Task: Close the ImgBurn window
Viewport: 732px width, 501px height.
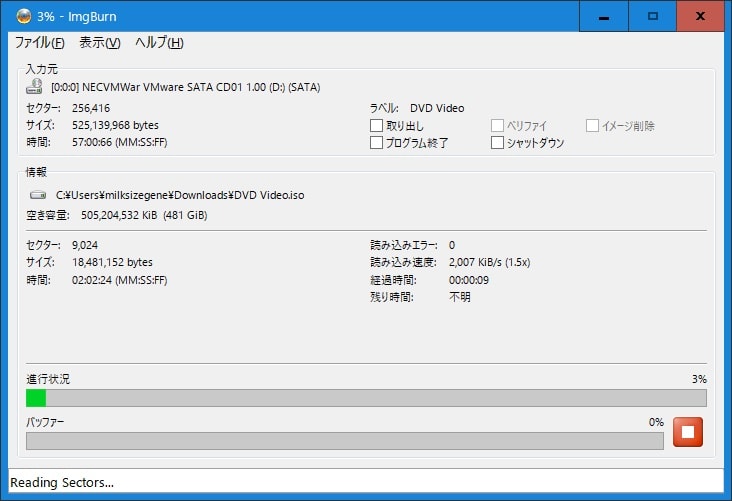Action: click(700, 16)
